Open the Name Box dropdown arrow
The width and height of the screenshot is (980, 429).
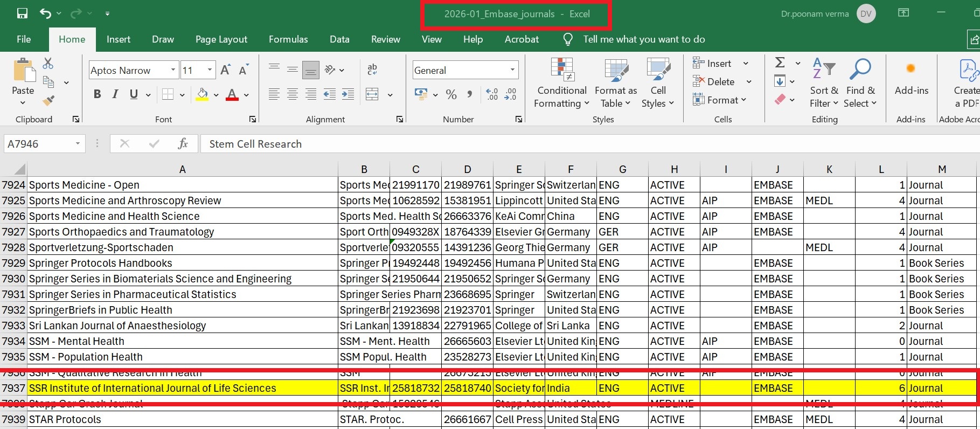(x=78, y=144)
